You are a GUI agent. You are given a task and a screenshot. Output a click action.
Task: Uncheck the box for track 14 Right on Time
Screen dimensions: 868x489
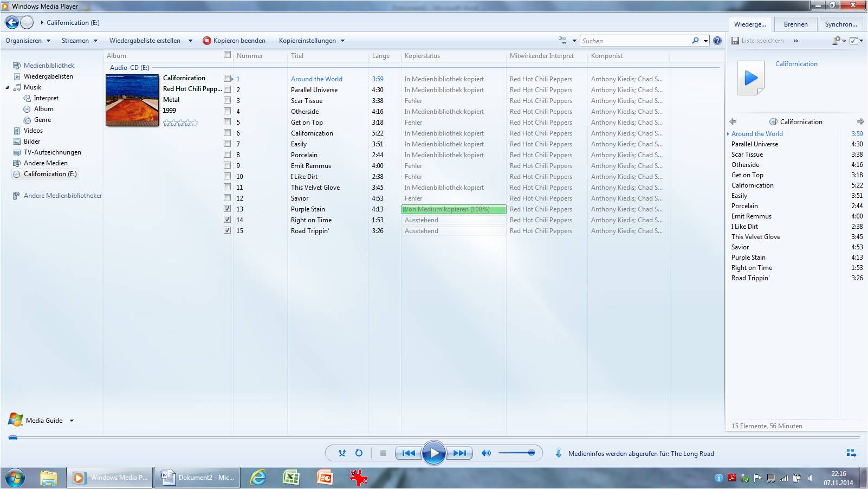[x=227, y=220]
